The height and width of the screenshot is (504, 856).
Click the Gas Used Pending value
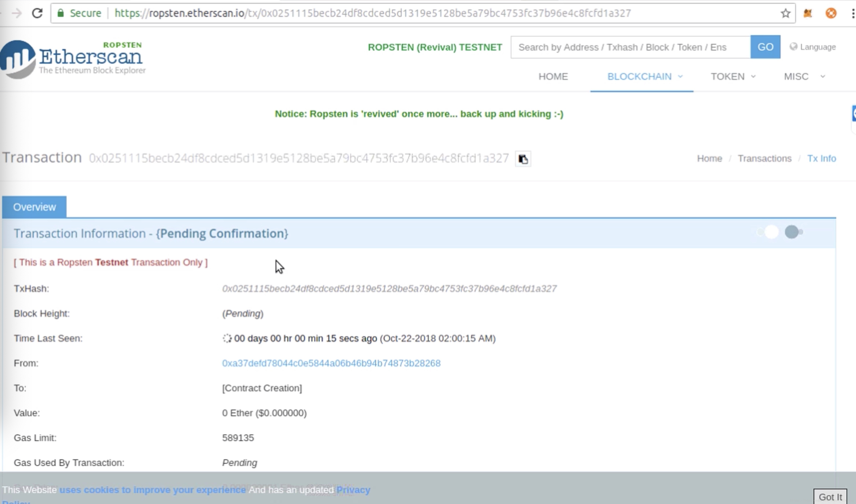[x=239, y=463]
